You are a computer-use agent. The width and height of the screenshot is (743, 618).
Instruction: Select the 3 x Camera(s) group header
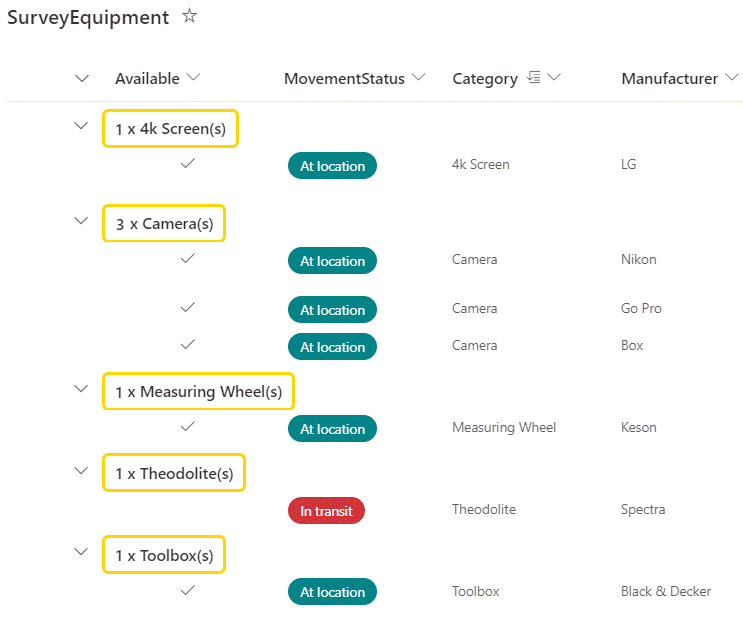pos(164,224)
